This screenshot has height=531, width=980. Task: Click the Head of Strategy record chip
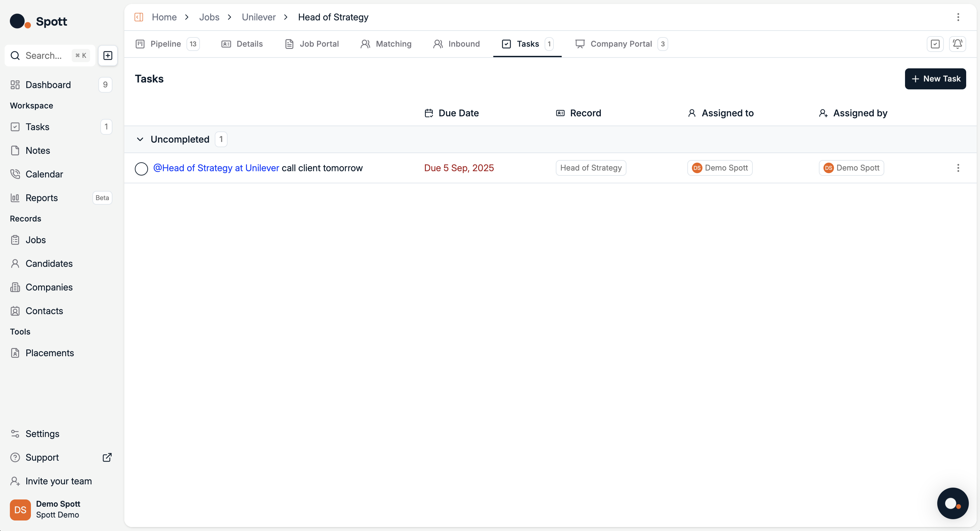tap(591, 168)
